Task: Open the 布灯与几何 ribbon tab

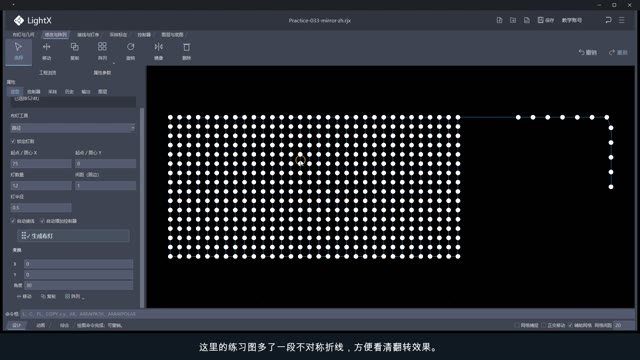Action: point(23,35)
